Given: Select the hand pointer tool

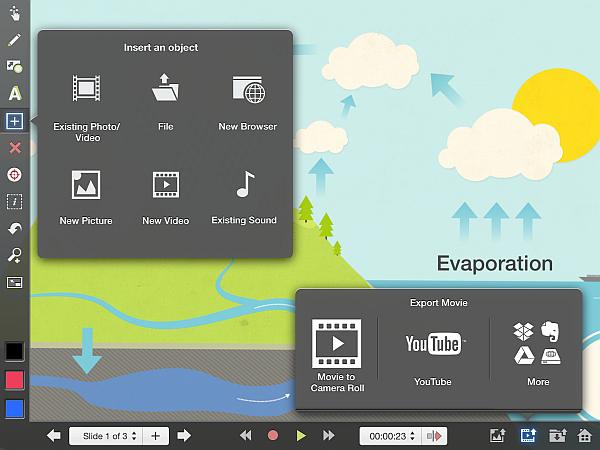Looking at the screenshot, I should point(14,14).
